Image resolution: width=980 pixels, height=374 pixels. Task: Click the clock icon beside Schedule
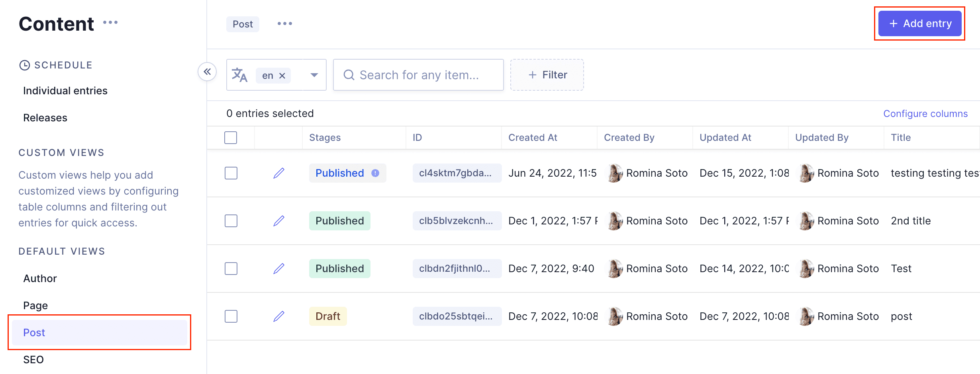[x=24, y=65]
